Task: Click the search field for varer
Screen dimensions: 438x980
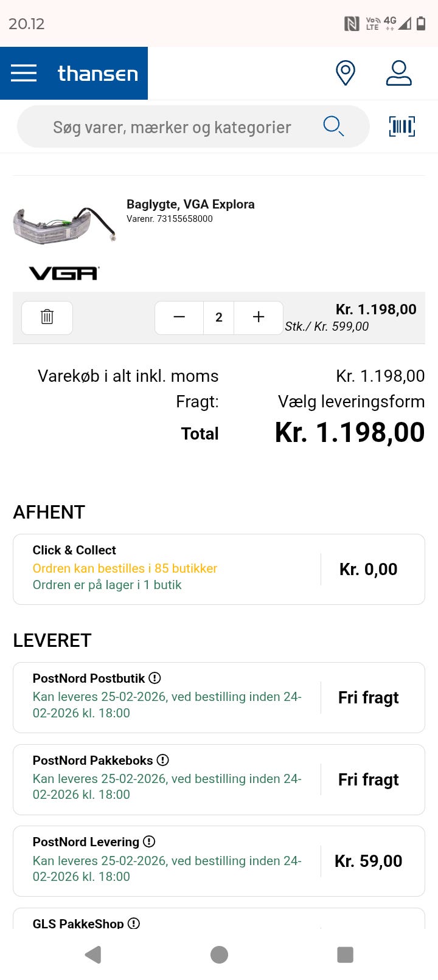Action: pyautogui.click(x=172, y=127)
